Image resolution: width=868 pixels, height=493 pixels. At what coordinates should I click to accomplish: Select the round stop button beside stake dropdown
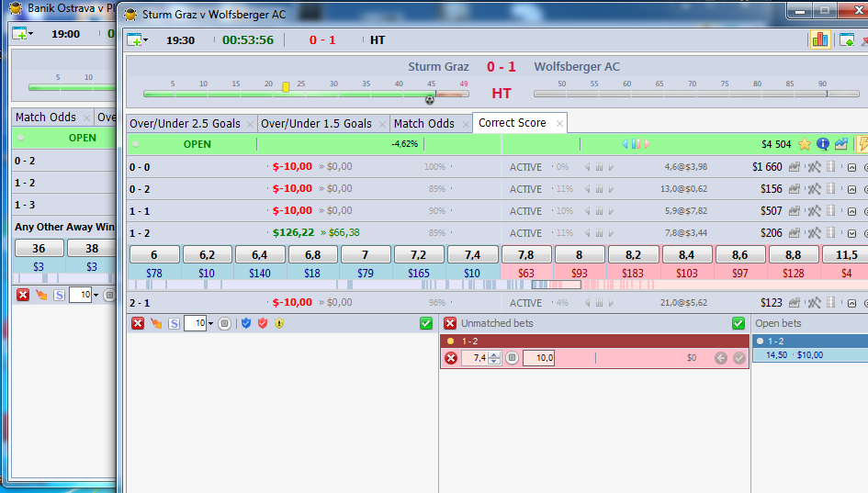pos(224,324)
